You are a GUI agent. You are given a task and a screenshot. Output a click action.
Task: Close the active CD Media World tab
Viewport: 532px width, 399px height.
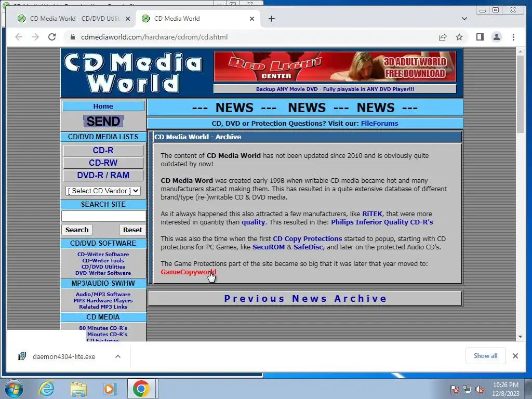point(252,19)
